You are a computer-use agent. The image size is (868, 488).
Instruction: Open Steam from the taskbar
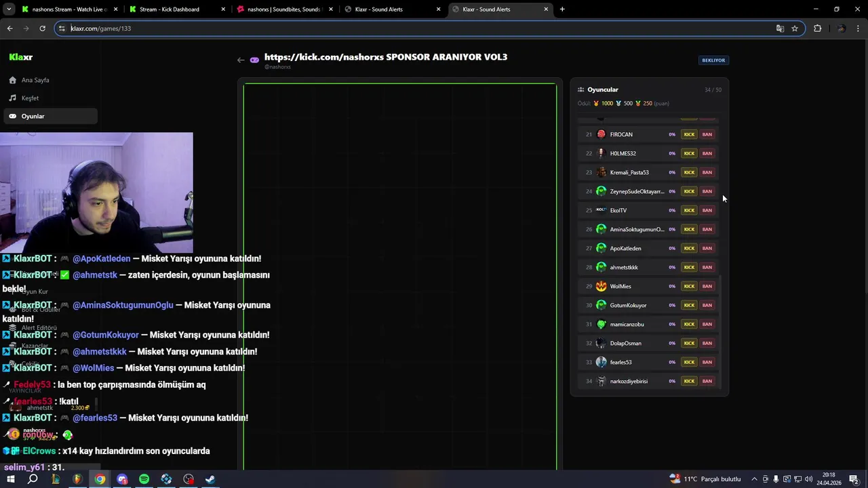(210, 479)
